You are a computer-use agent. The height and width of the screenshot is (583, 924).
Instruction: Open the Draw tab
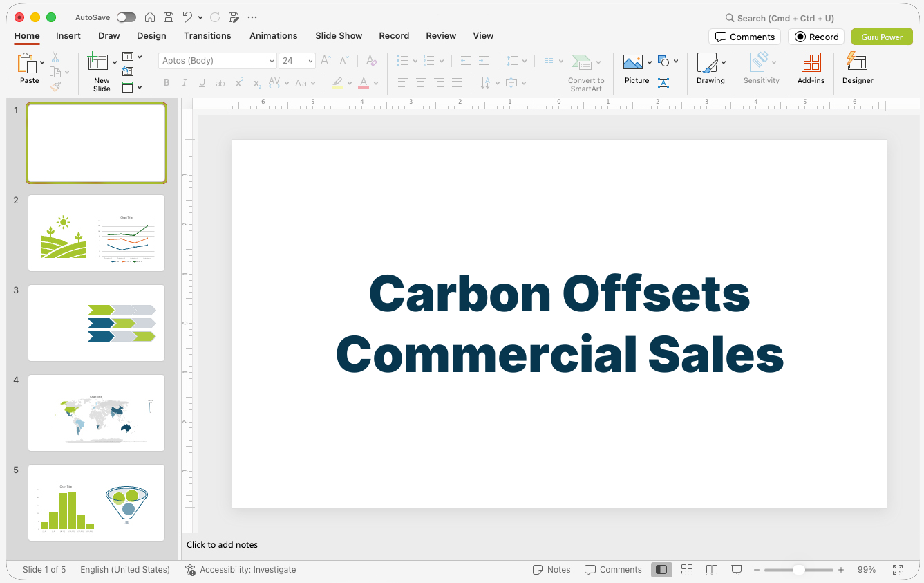tap(109, 35)
